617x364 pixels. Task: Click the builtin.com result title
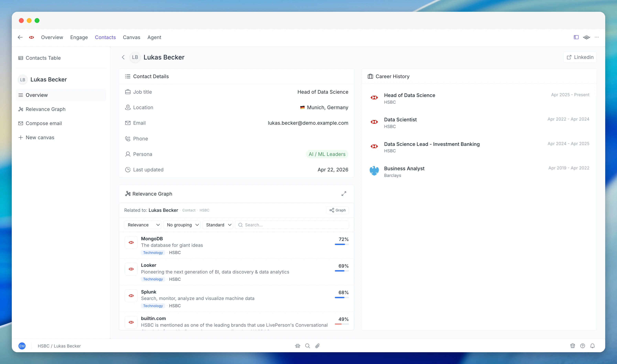[x=153, y=318]
